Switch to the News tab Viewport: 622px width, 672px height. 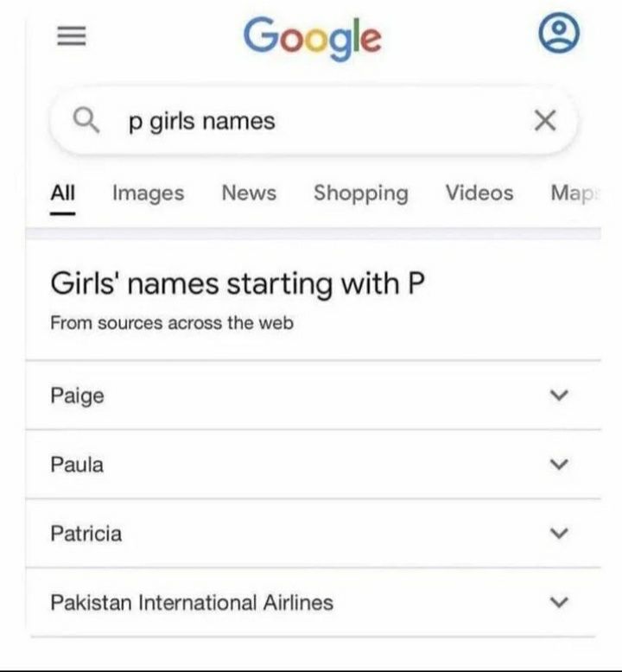249,193
